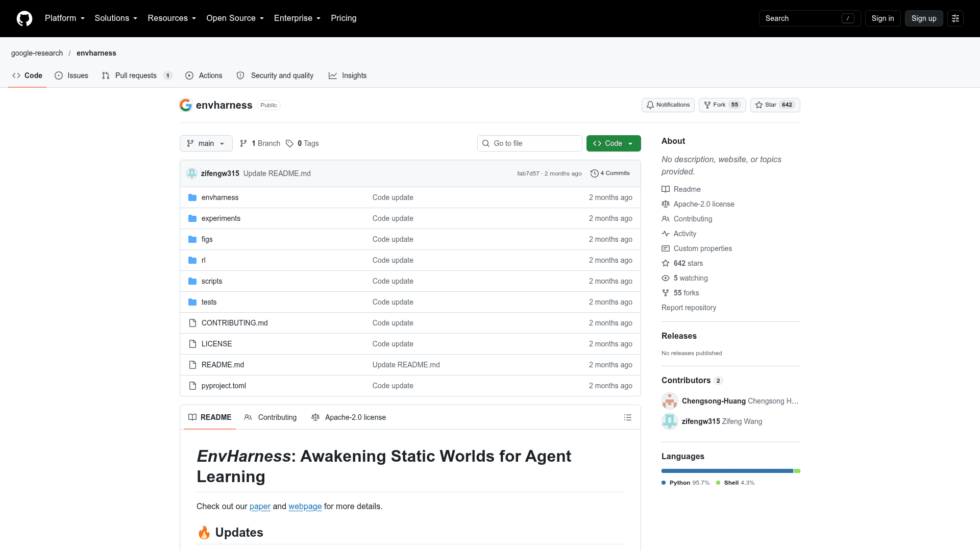The height and width of the screenshot is (551, 980).
Task: Star the repository with Star button
Action: [x=775, y=105]
